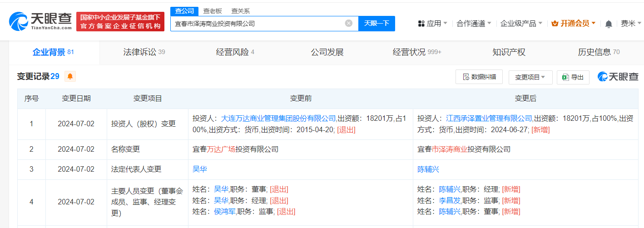Clear the search box with X icon

coord(348,23)
